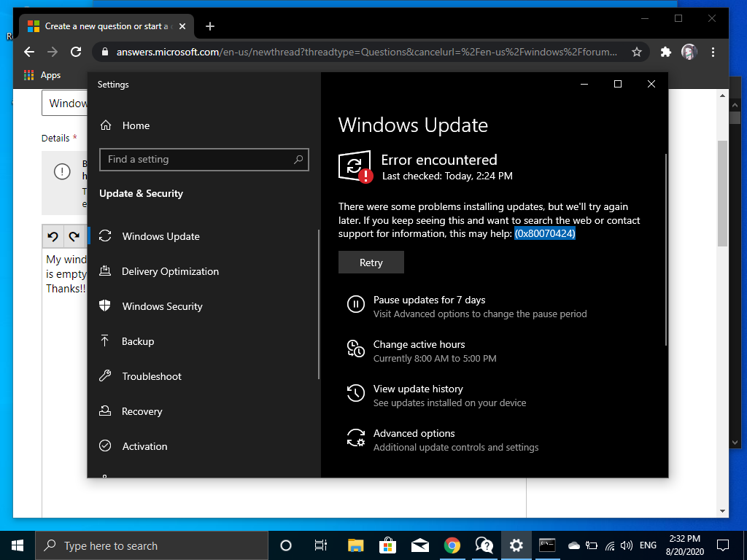
Task: Select Windows Update in sidebar
Action: coord(160,236)
